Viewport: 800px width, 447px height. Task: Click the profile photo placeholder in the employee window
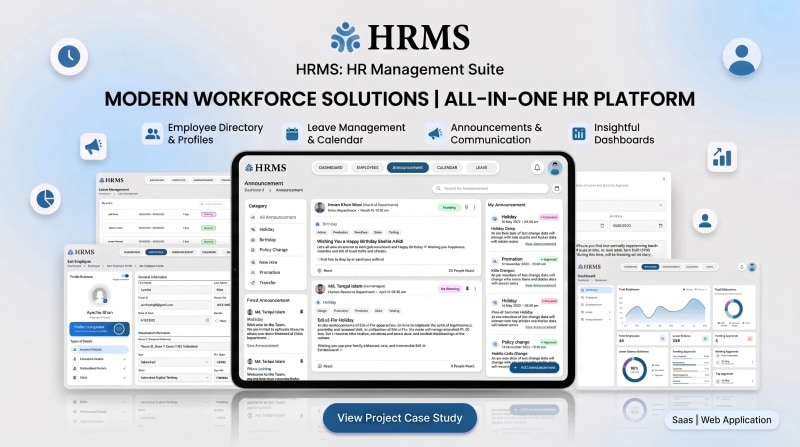point(99,295)
